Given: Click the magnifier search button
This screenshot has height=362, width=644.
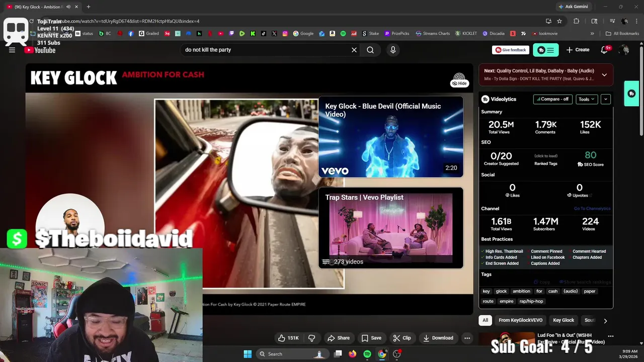Looking at the screenshot, I should tap(370, 50).
